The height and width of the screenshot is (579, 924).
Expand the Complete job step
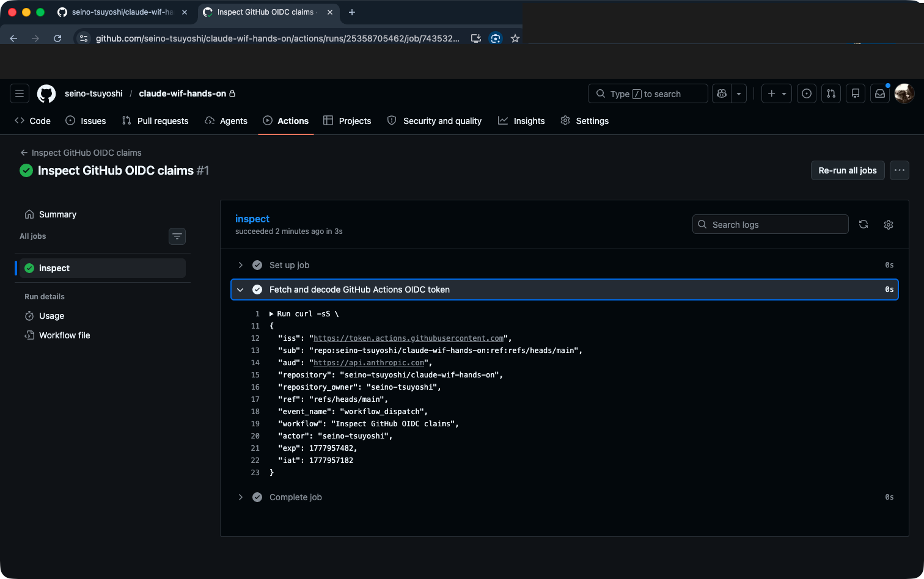point(565,497)
